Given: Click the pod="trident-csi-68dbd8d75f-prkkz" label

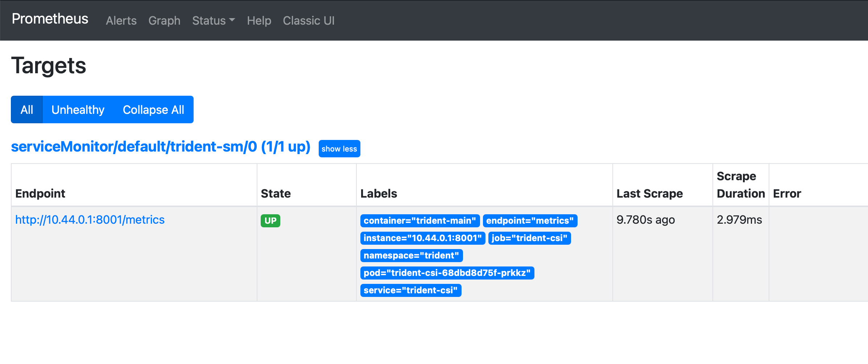Looking at the screenshot, I should click(x=447, y=273).
